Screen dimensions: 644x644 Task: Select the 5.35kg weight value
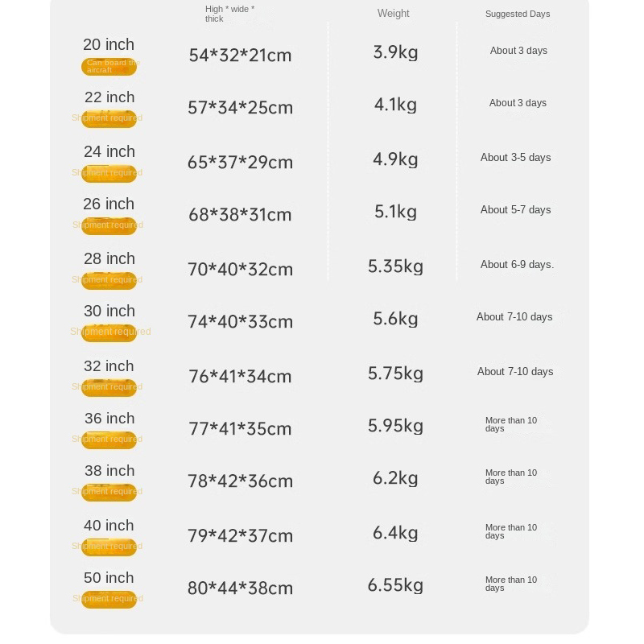pos(395,266)
